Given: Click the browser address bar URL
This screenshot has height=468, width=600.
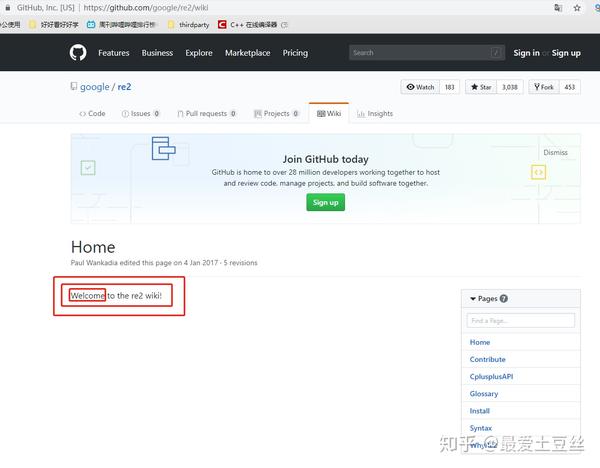Looking at the screenshot, I should click(x=146, y=8).
